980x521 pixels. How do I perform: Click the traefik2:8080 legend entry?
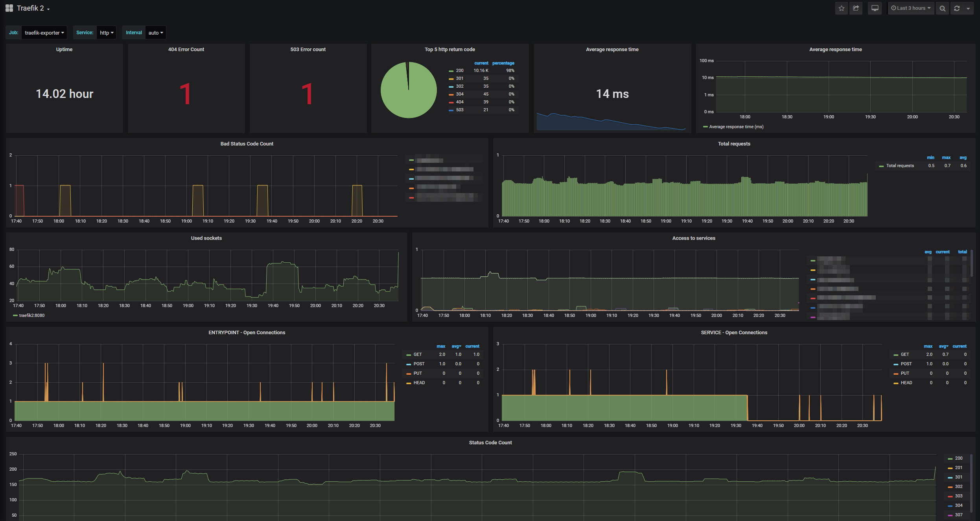31,316
